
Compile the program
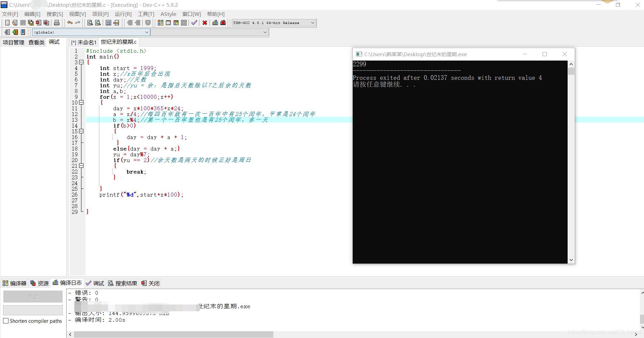(x=160, y=23)
